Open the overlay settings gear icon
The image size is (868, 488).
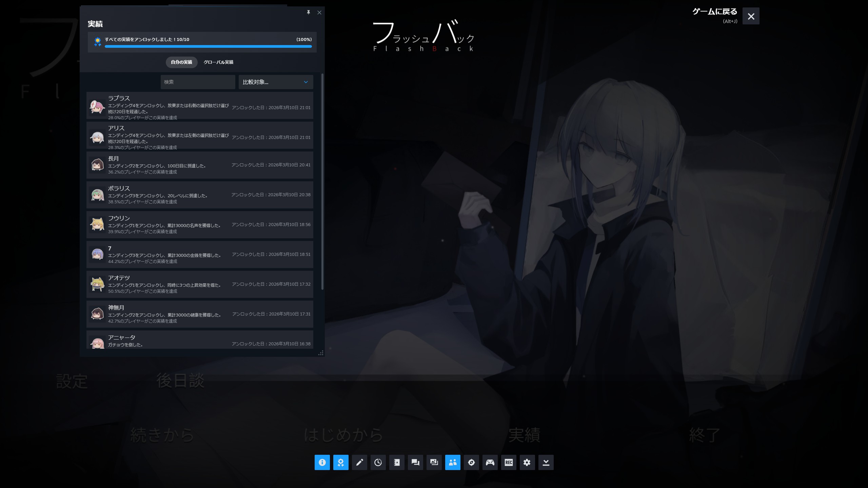coord(527,462)
